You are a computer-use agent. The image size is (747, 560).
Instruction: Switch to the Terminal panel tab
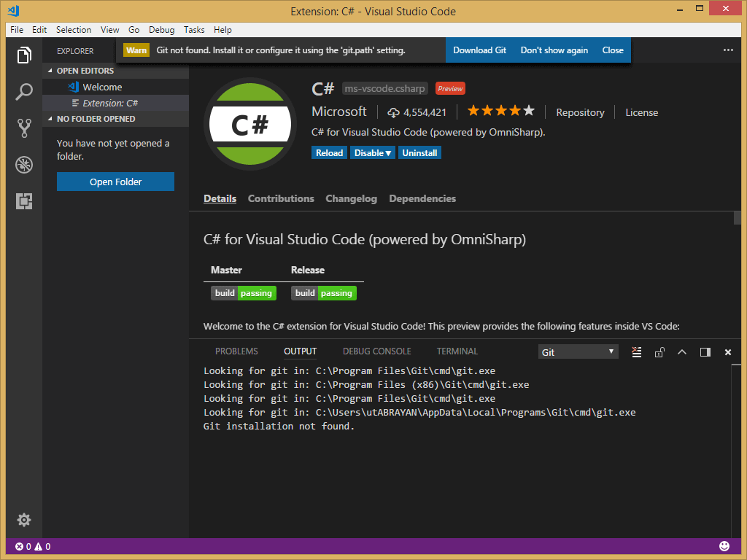pos(457,351)
